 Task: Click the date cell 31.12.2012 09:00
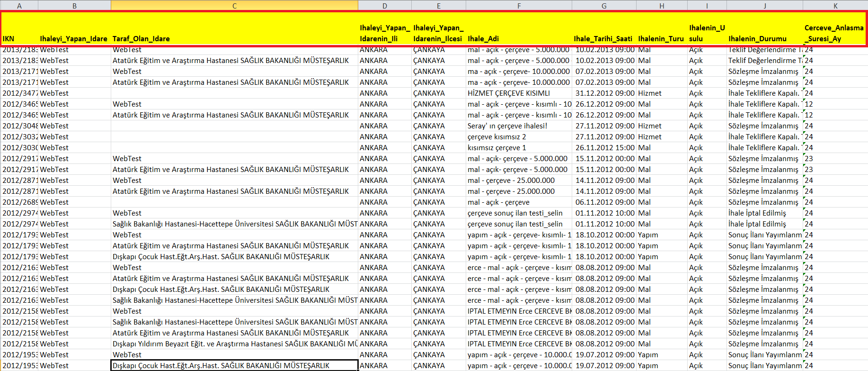604,93
